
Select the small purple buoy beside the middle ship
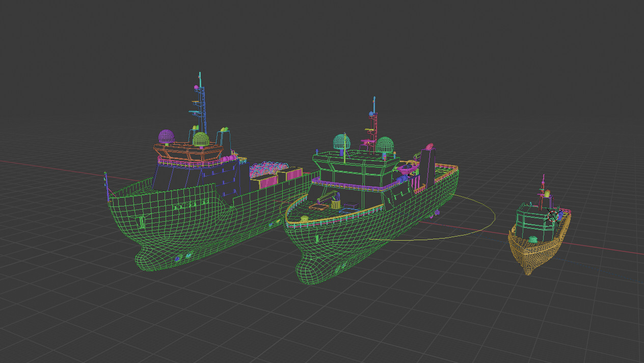point(437,213)
